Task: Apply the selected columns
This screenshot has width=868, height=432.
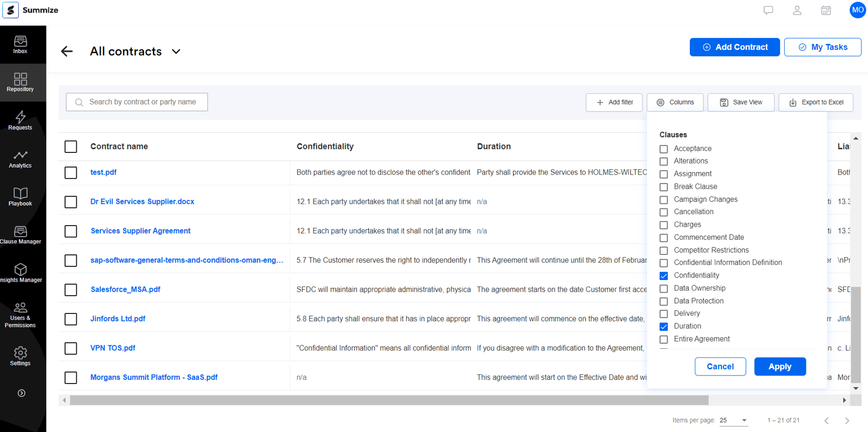Action: tap(780, 366)
